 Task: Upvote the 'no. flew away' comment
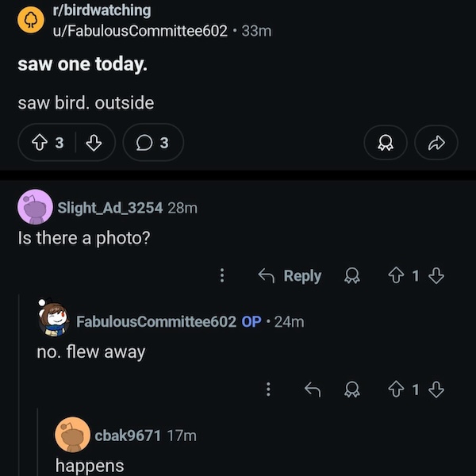[x=394, y=390]
